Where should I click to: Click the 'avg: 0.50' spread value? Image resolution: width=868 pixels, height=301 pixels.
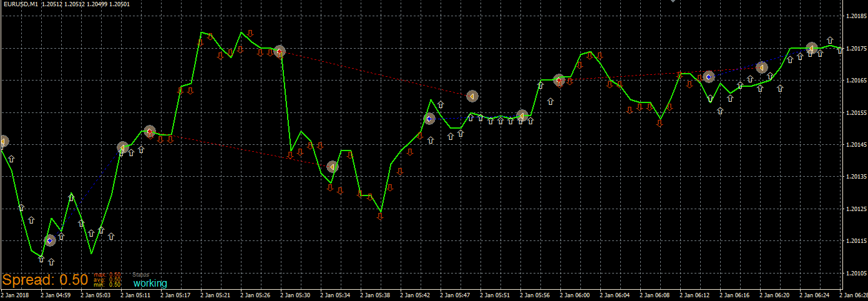(x=108, y=280)
